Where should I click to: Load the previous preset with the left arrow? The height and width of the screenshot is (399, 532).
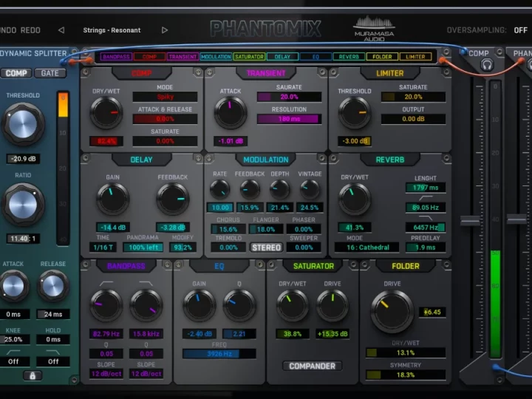[x=61, y=30]
